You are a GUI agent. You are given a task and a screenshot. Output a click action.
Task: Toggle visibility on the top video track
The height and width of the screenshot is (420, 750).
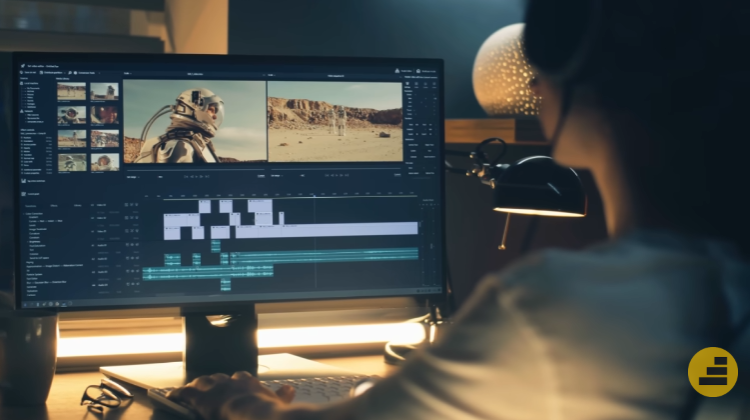[126, 205]
